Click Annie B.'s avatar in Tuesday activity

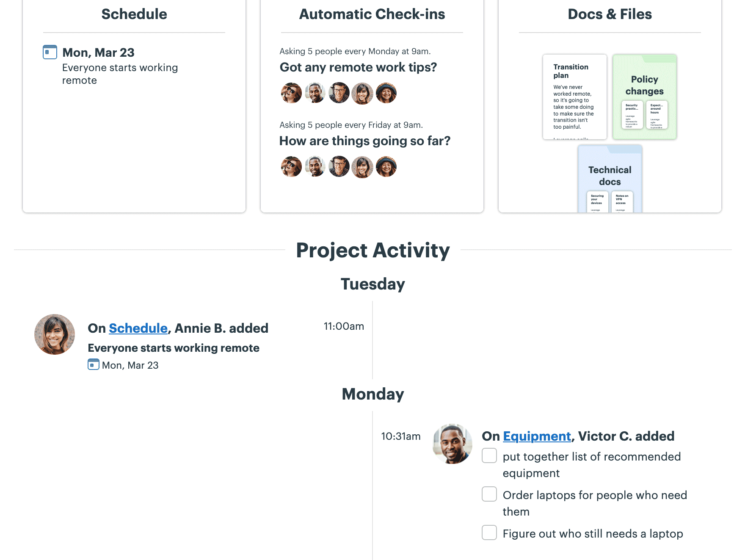click(55, 334)
